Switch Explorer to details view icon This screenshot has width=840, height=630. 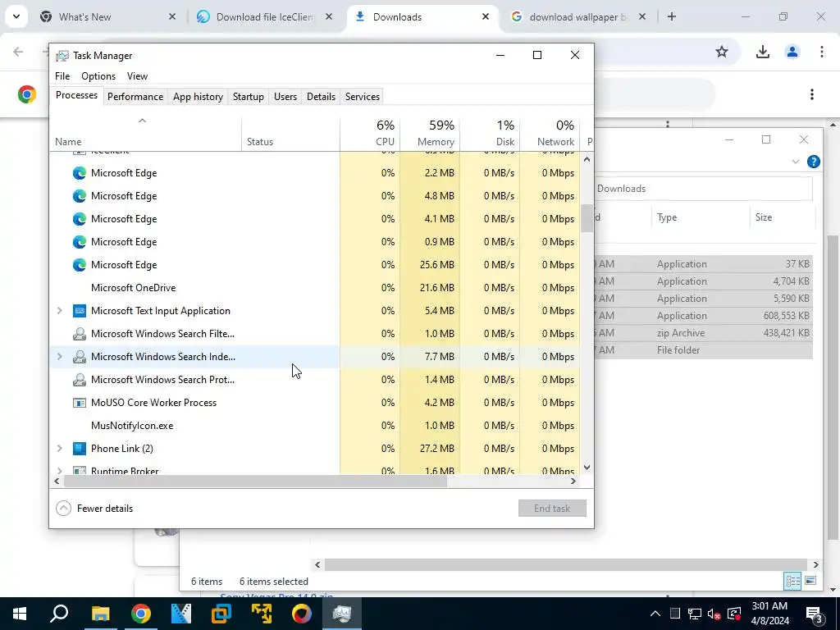tap(792, 582)
